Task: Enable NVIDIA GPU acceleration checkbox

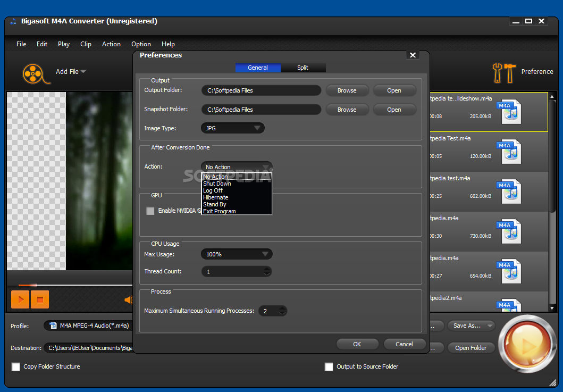Action: (x=150, y=211)
